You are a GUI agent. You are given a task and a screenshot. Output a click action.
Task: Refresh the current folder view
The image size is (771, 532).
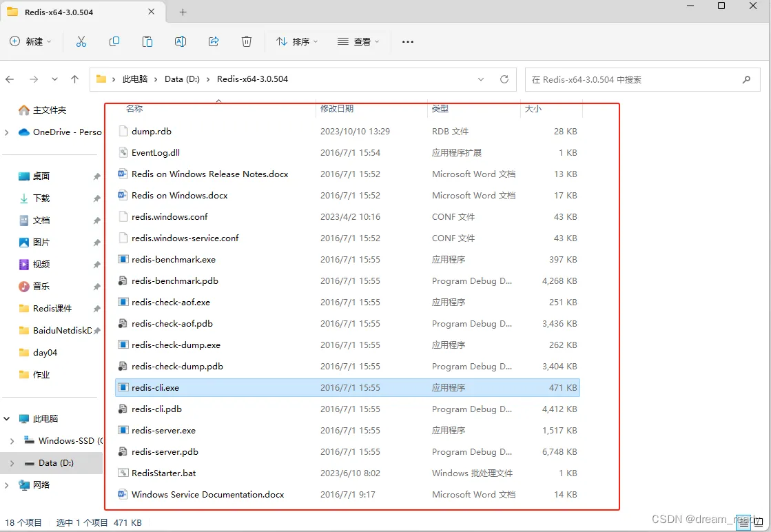(x=504, y=79)
